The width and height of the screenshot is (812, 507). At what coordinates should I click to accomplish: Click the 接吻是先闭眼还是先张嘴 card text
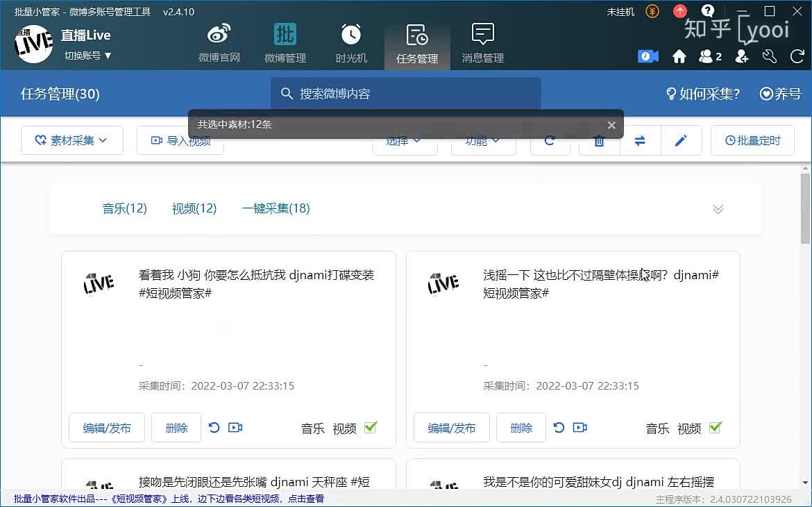point(254,482)
